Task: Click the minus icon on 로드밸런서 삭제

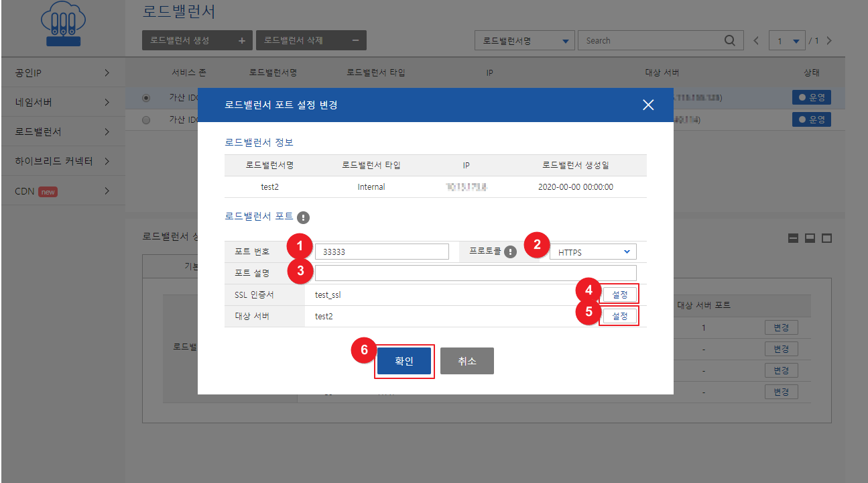Action: (x=355, y=40)
